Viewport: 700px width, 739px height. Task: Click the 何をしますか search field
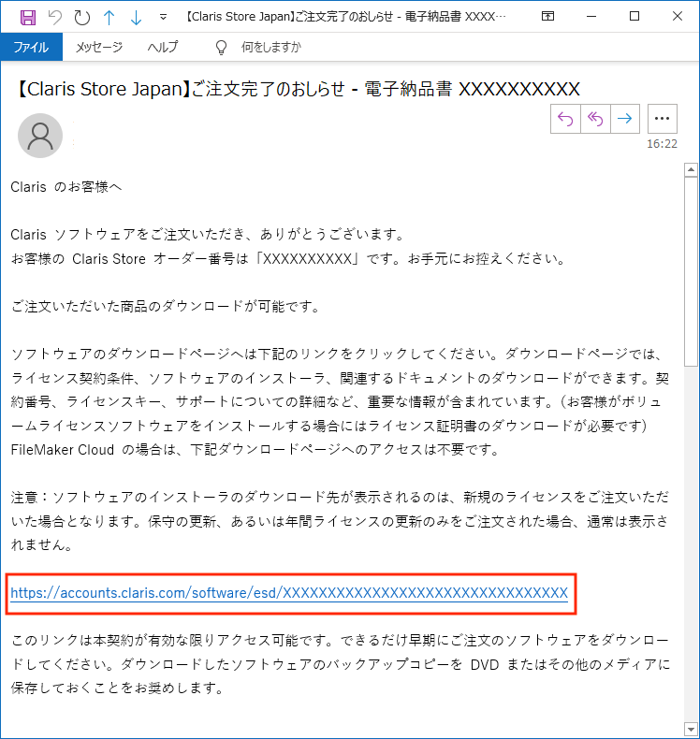click(x=271, y=47)
